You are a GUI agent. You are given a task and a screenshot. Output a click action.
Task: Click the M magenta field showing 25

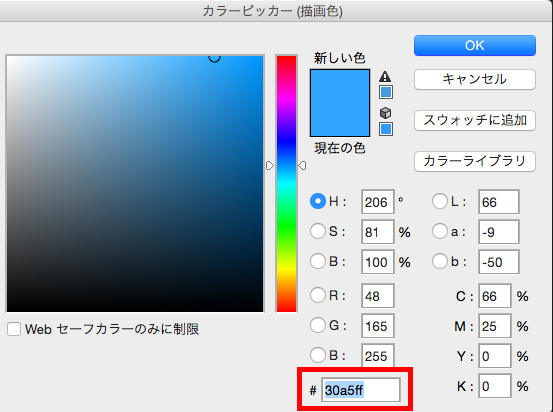tap(494, 326)
